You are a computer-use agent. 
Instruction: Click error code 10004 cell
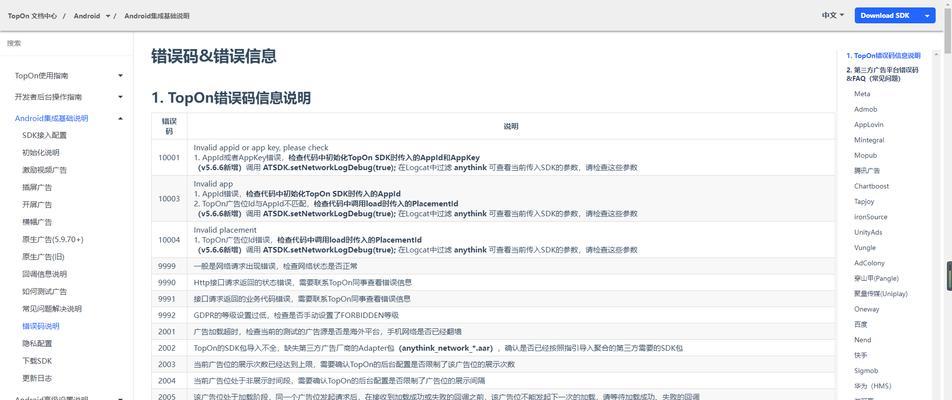pos(169,240)
